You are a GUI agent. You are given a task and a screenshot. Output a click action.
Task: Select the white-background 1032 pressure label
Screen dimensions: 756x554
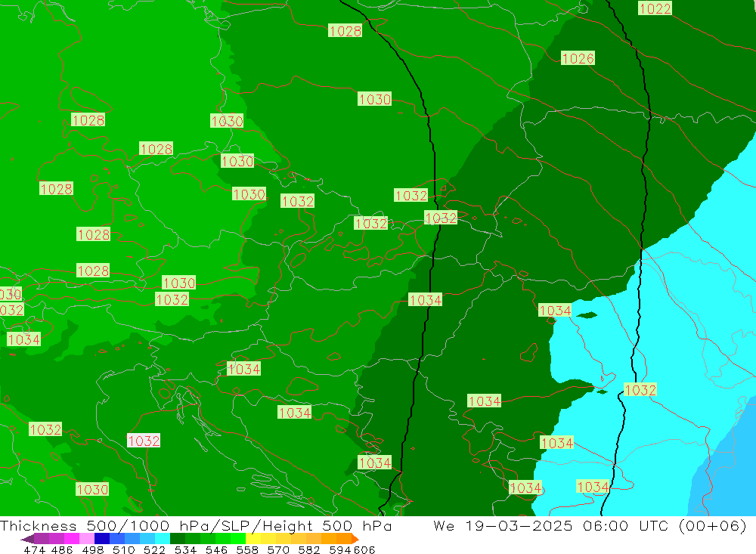(x=144, y=440)
